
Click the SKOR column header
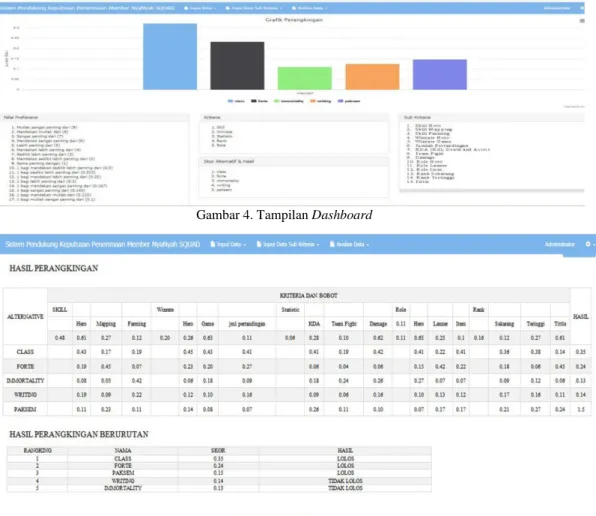pyautogui.click(x=218, y=450)
